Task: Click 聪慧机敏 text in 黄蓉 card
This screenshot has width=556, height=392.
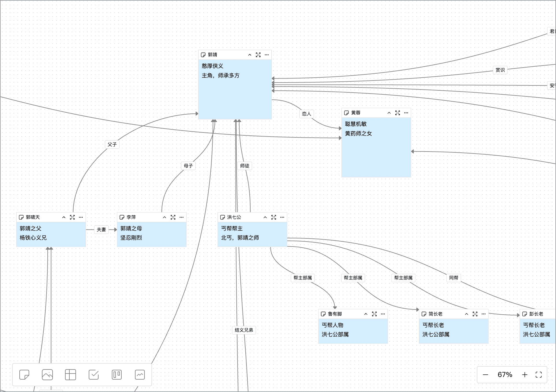Action: coord(356,124)
